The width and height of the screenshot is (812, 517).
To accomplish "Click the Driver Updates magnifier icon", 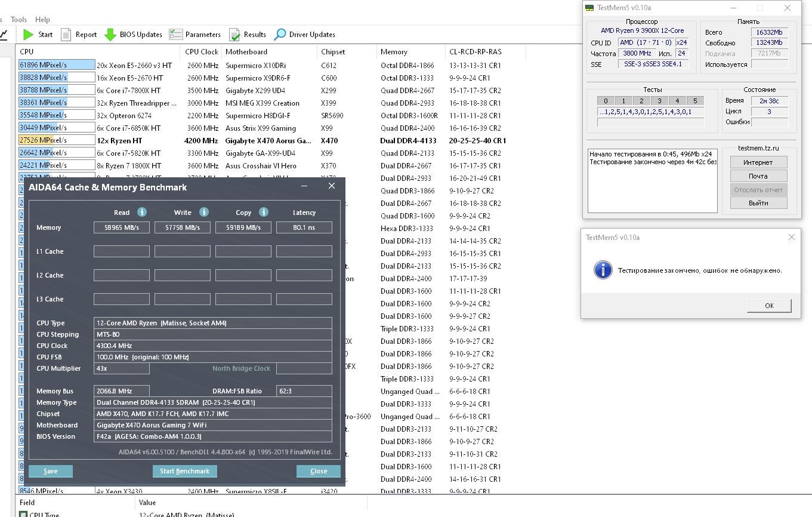I will (x=279, y=35).
